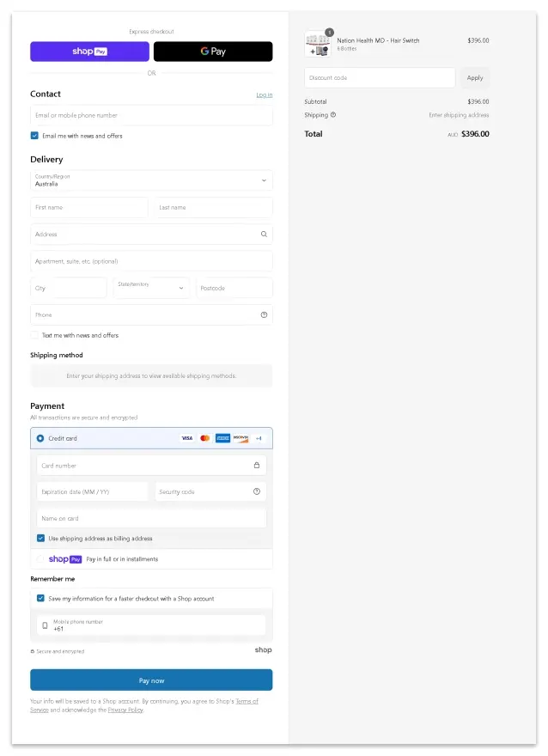Uncheck Use shipping address as billing address
548x756 pixels.
pos(40,538)
